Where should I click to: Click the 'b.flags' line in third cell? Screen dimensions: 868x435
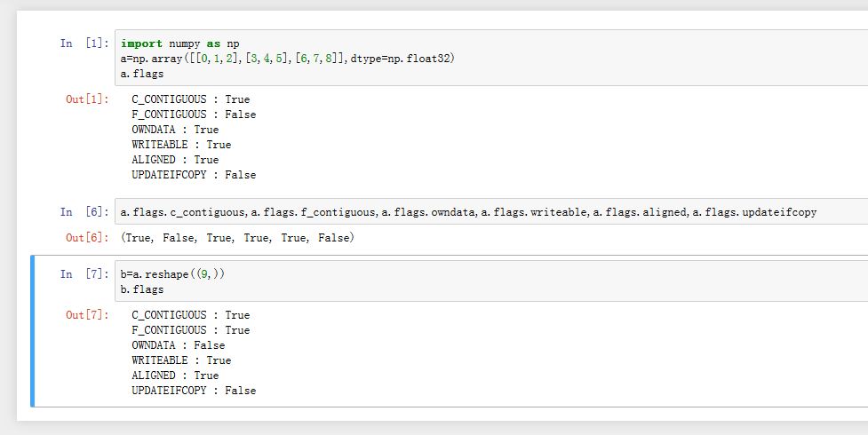tap(142, 289)
